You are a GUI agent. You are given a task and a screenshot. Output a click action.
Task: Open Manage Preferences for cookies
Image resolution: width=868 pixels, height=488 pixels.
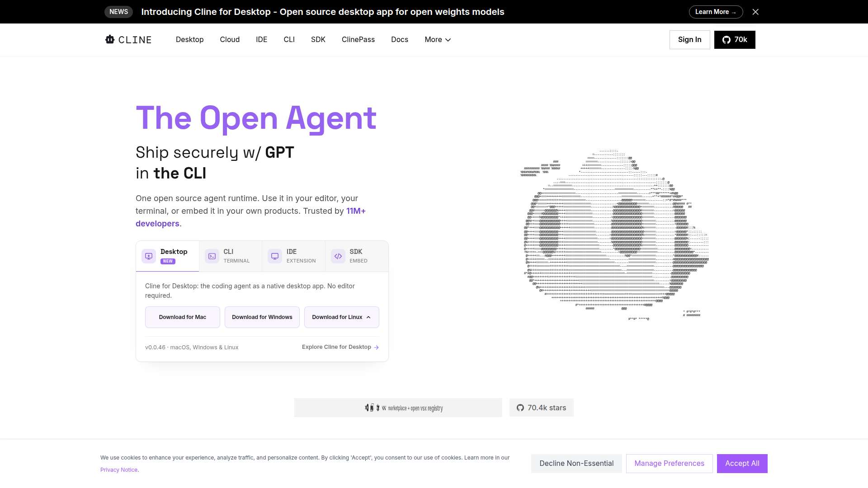670,464
